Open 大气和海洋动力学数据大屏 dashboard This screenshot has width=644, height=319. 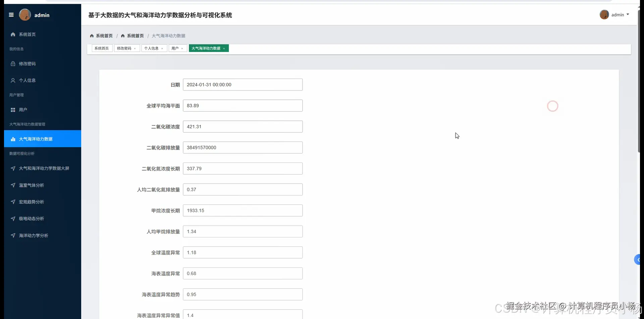(x=43, y=168)
